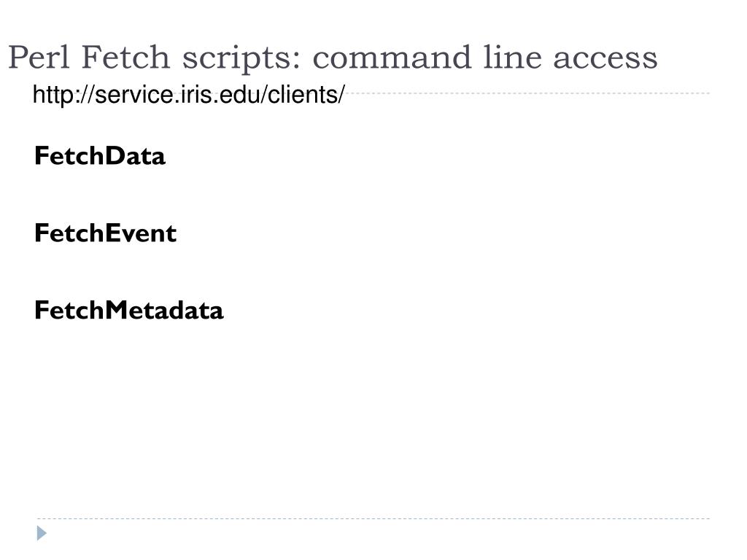Click 'Metadata' part of FetchMetadata
This screenshot has width=747, height=560.
[x=164, y=310]
